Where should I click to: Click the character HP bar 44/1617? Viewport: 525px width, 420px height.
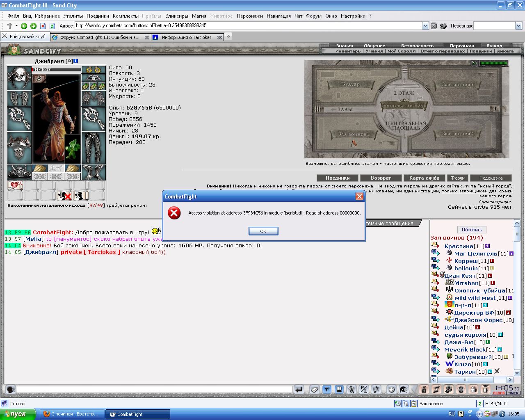pos(57,70)
